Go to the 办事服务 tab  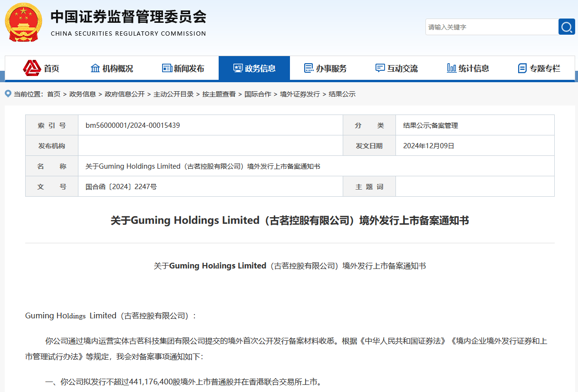pos(326,68)
